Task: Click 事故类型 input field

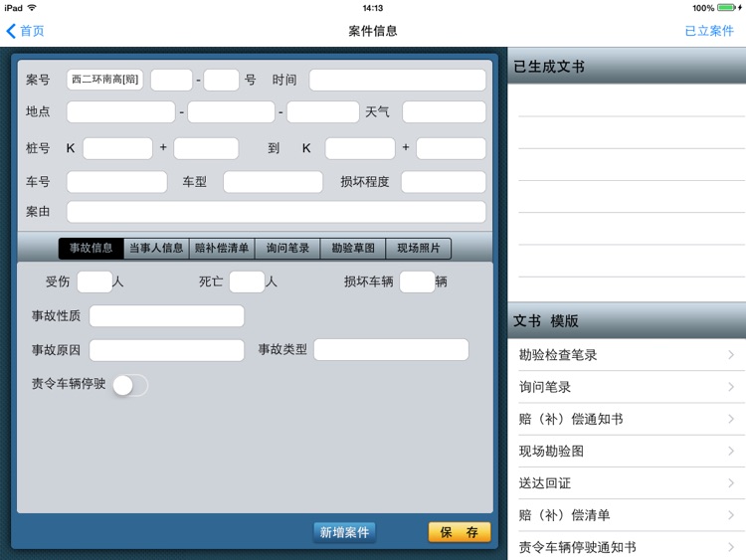Action: click(391, 350)
